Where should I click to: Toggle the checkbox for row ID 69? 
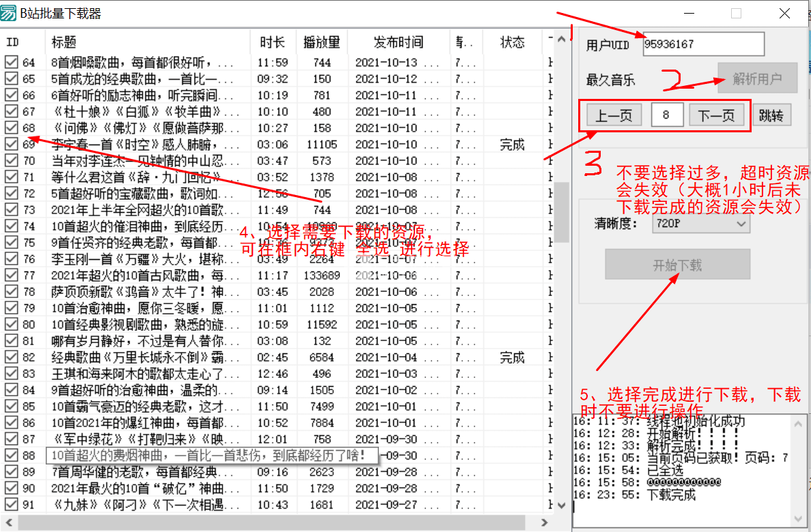[x=11, y=144]
